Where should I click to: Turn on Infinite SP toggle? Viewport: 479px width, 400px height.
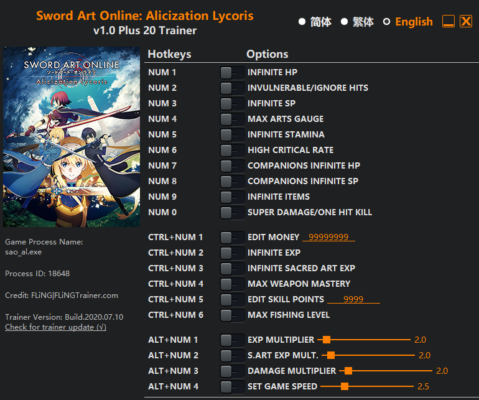[232, 104]
